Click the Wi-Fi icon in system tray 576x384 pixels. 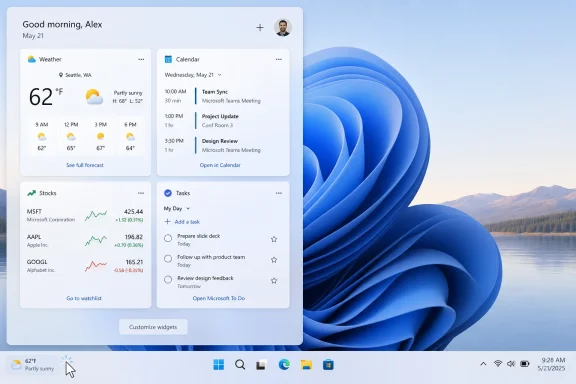pyautogui.click(x=498, y=364)
